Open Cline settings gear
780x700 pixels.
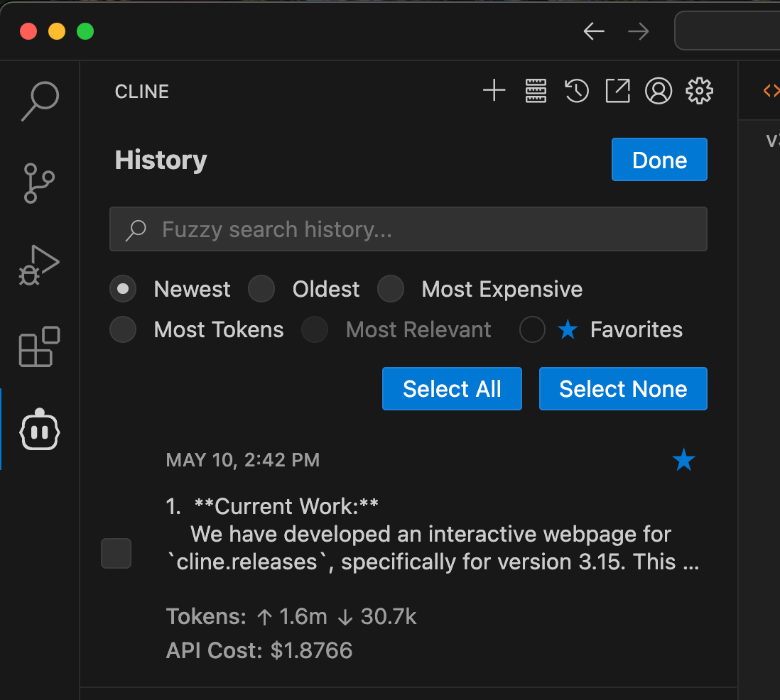point(699,91)
